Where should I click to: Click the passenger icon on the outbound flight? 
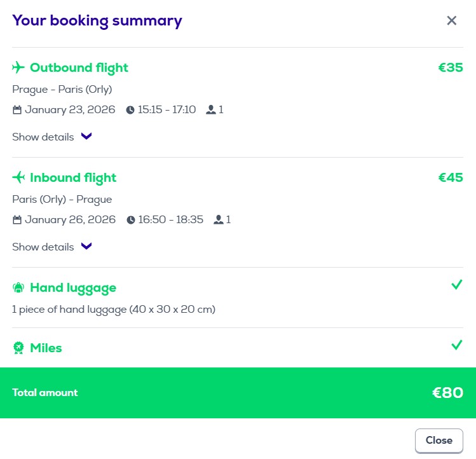coord(211,110)
